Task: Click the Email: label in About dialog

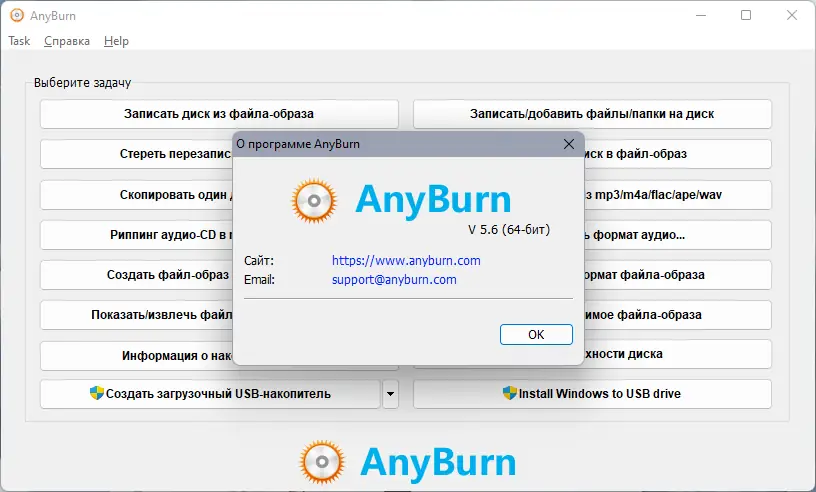Action: 259,280
